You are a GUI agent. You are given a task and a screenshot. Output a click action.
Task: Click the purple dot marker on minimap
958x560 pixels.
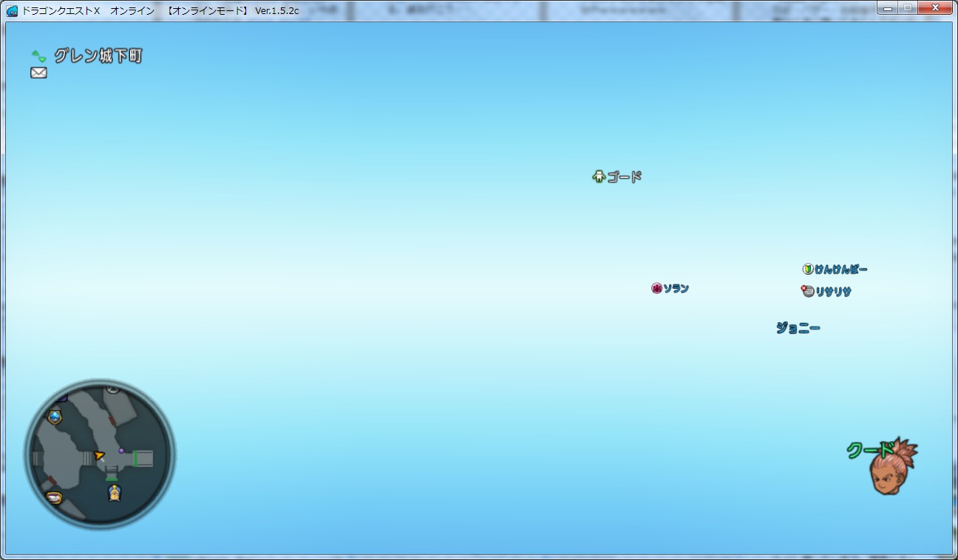pyautogui.click(x=121, y=451)
